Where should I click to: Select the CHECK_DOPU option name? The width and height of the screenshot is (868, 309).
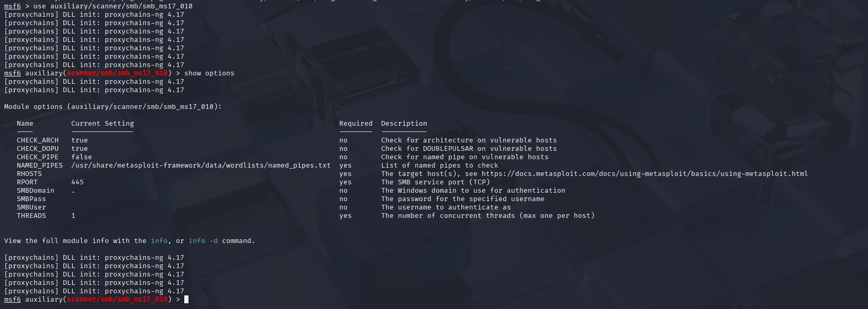pyautogui.click(x=38, y=149)
